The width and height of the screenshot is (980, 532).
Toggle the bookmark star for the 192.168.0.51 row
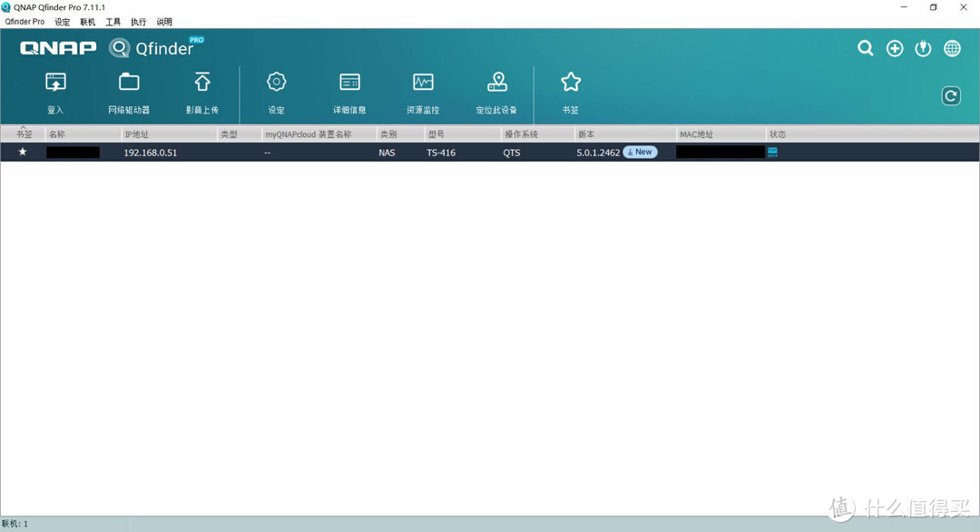[23, 152]
